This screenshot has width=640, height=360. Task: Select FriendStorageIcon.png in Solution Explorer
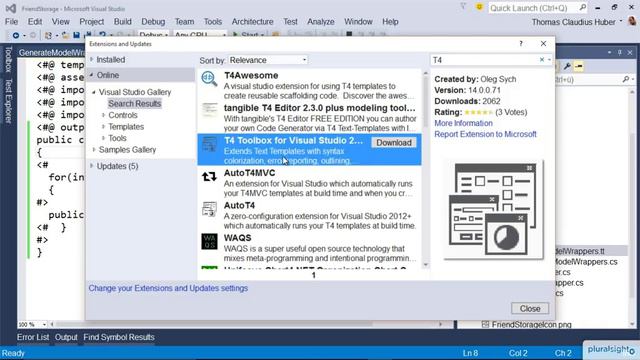point(531,324)
